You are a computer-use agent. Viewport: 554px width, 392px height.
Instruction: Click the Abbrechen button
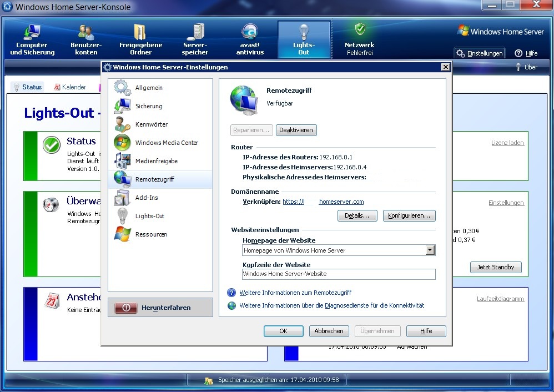(x=329, y=331)
